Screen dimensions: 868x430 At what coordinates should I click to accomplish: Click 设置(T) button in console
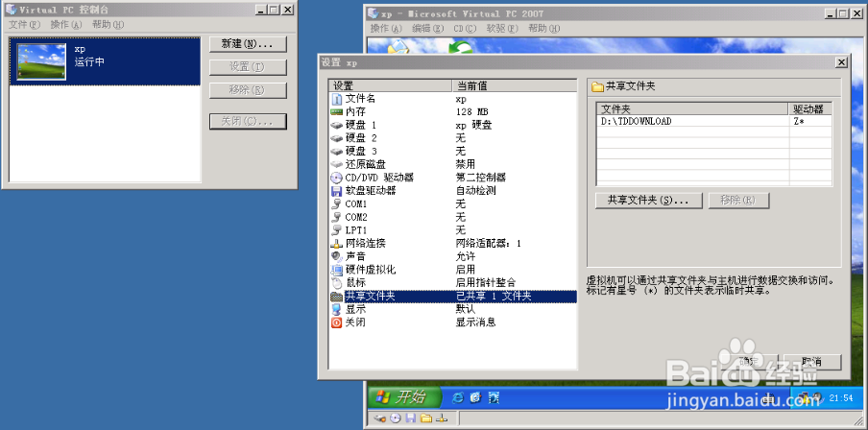[x=248, y=67]
